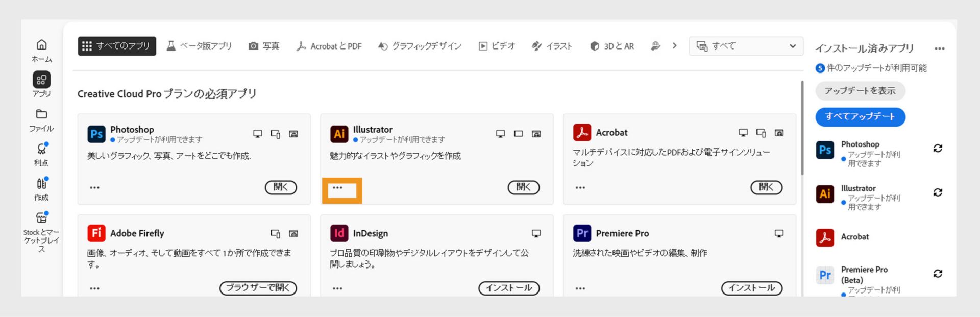Open インストール済みアプリ panel options (…)

coord(940,48)
